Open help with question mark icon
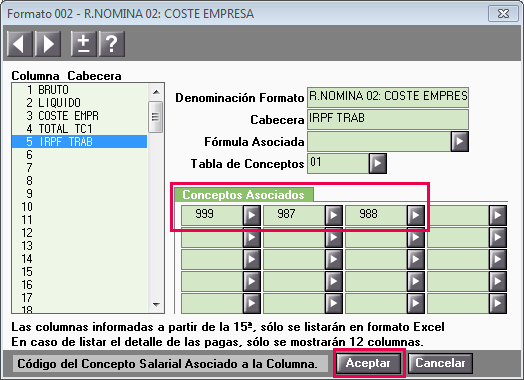Screen dimensions: 524x380 coord(112,44)
